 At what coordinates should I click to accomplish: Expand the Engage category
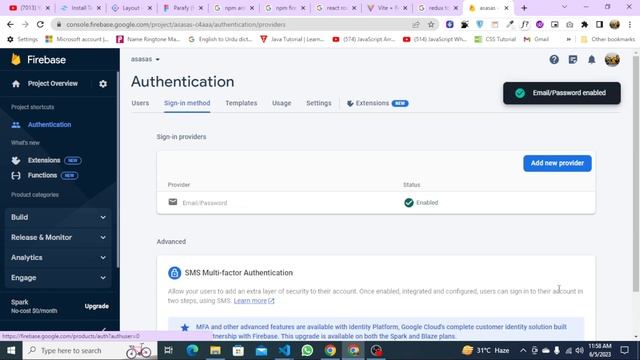pyautogui.click(x=58, y=278)
